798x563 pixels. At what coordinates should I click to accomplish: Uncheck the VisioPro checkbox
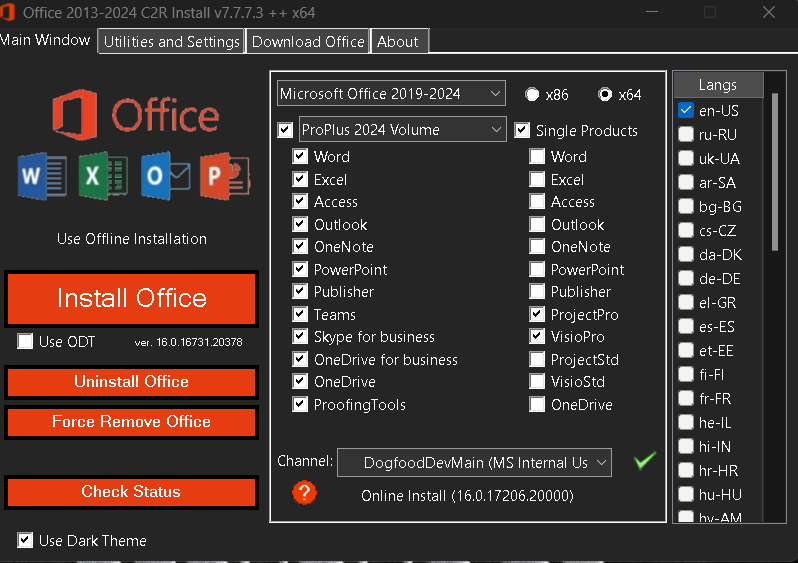(x=537, y=336)
